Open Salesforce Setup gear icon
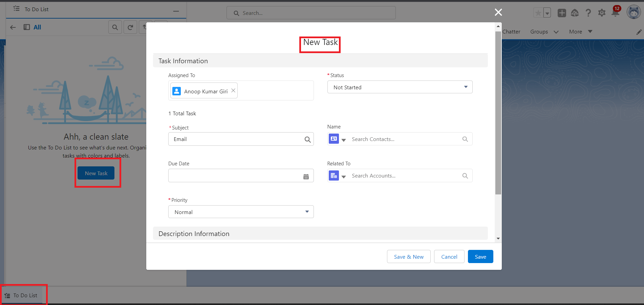 [x=602, y=13]
